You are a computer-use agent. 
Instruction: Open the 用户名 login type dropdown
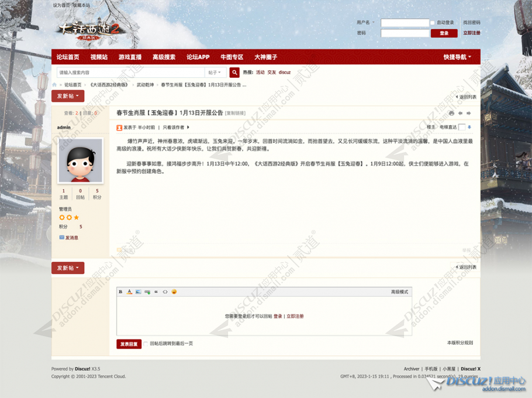point(365,22)
